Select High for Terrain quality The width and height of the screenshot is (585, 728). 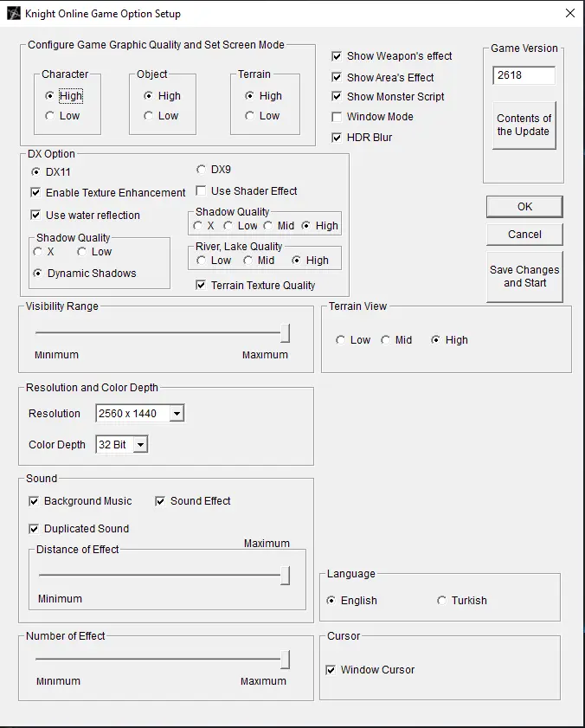pyautogui.click(x=249, y=95)
